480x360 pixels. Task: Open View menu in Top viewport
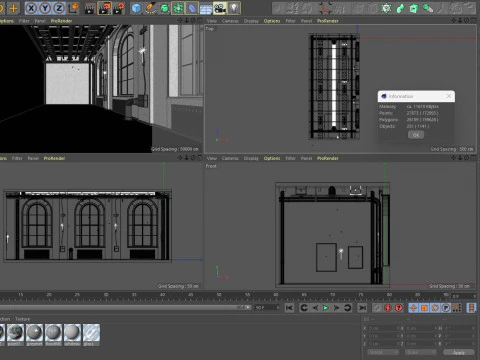coord(211,21)
